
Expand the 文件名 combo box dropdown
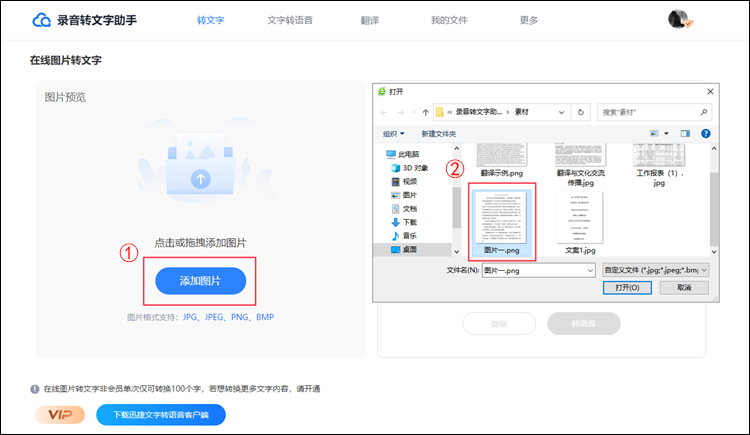[590, 271]
